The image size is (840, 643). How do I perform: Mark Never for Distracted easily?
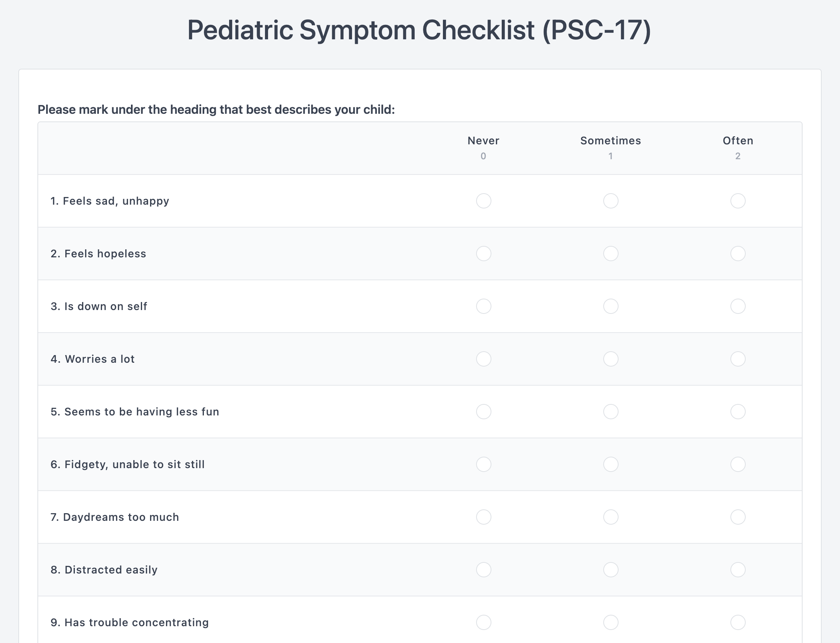(x=483, y=570)
